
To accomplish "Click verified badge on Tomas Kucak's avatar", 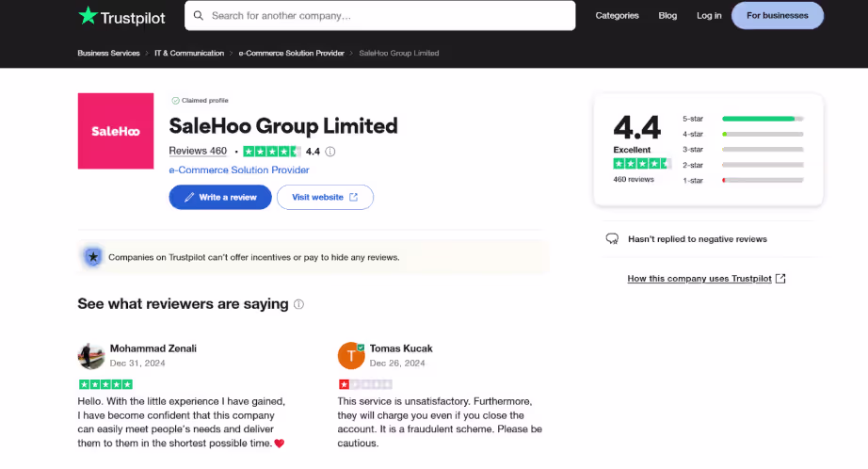I will click(361, 348).
